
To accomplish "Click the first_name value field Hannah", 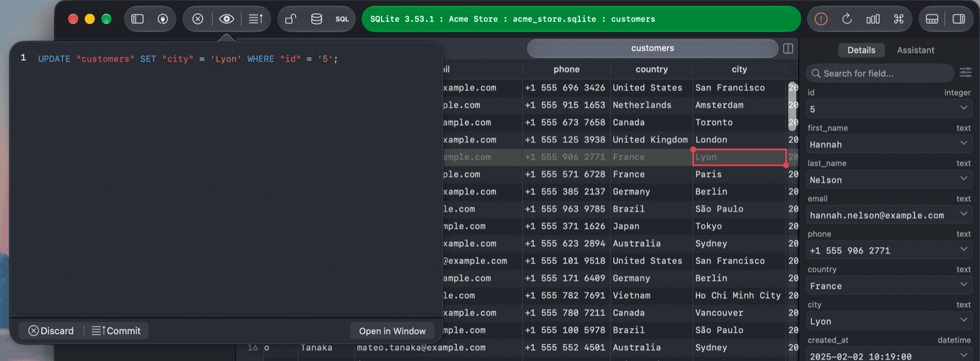I will [x=889, y=144].
